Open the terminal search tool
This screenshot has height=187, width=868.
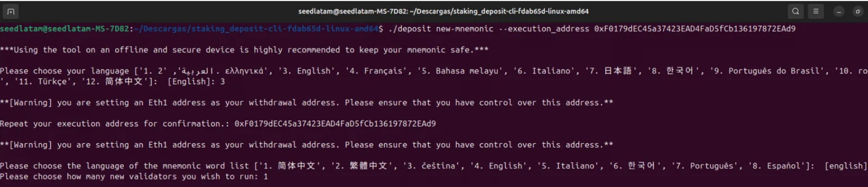pos(795,11)
